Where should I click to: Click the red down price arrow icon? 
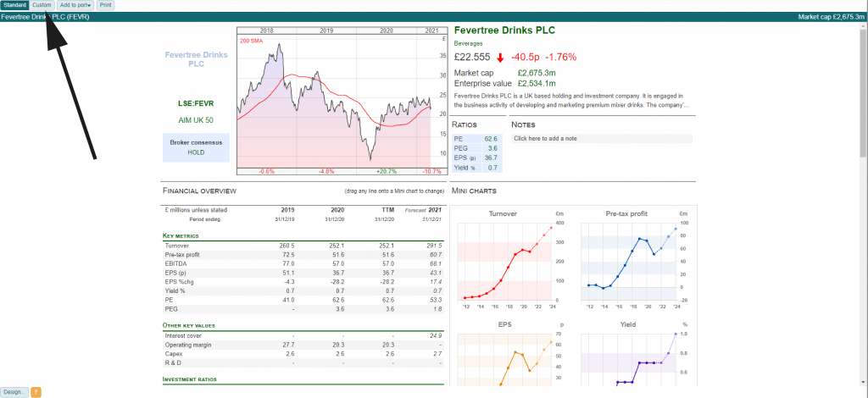pyautogui.click(x=500, y=57)
